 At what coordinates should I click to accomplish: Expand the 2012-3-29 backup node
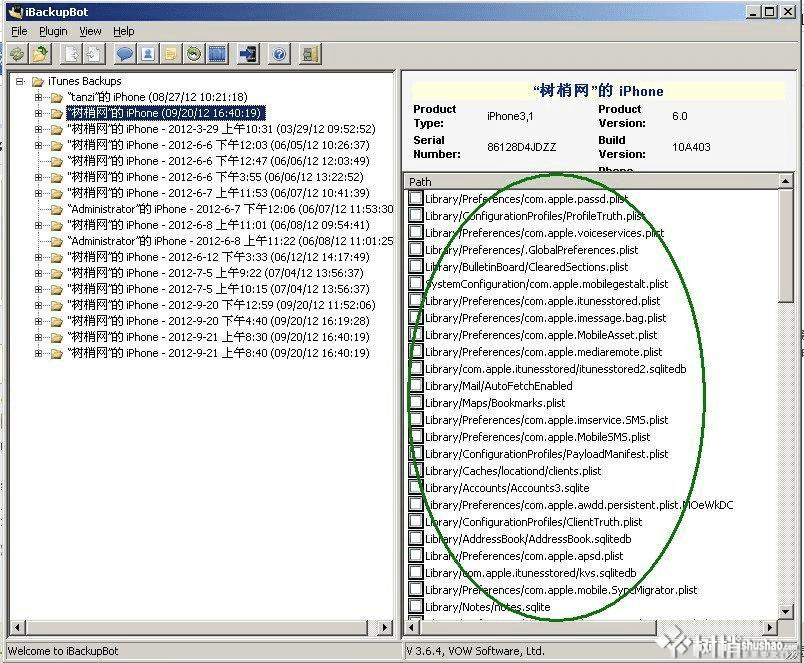tap(38, 129)
